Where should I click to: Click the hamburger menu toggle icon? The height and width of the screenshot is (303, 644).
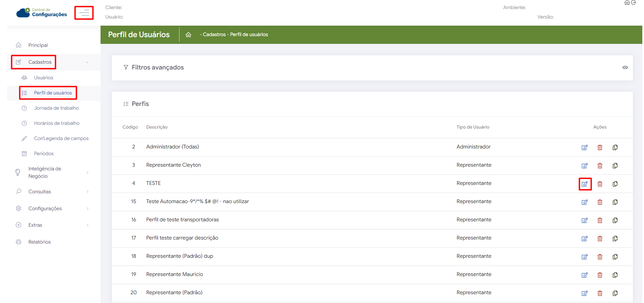84,13
